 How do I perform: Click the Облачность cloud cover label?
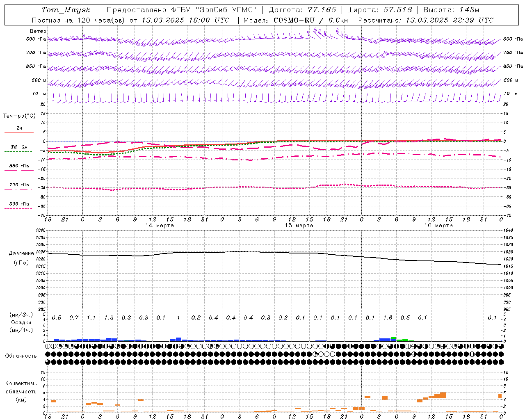point(21,356)
